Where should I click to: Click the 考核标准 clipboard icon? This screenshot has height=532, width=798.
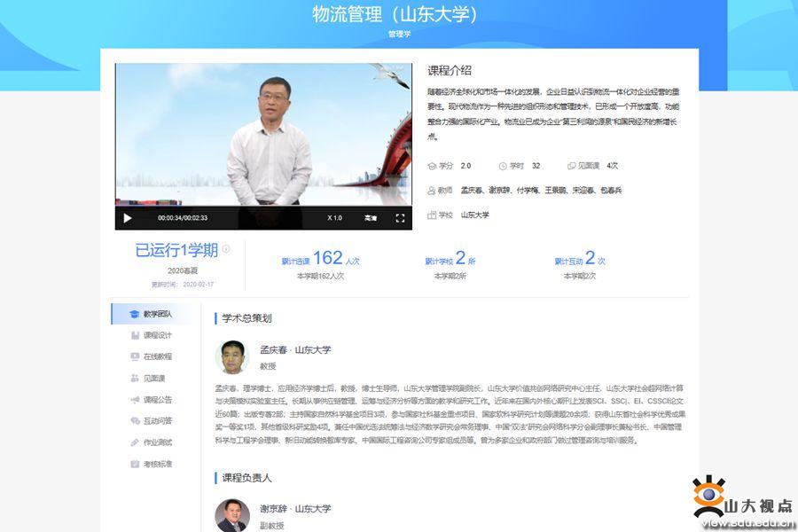click(x=135, y=464)
